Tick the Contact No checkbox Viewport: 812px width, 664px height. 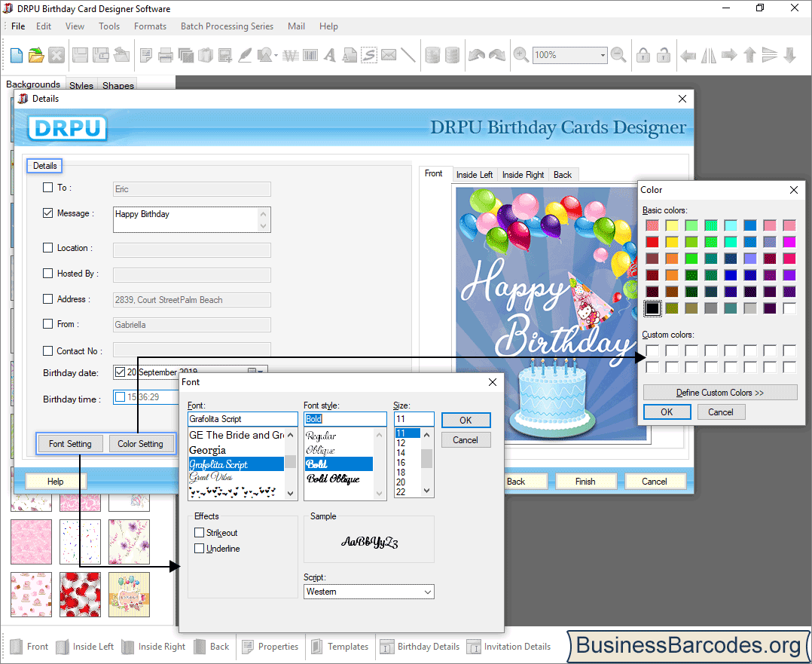pyautogui.click(x=47, y=351)
